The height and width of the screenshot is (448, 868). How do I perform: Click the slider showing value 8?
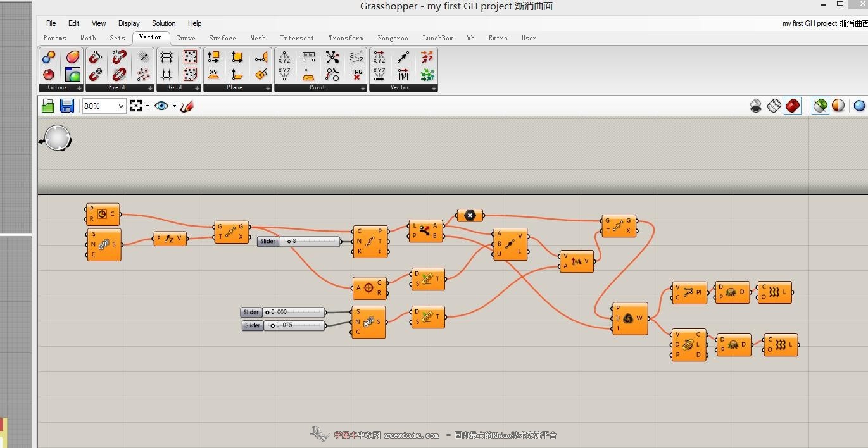point(299,241)
